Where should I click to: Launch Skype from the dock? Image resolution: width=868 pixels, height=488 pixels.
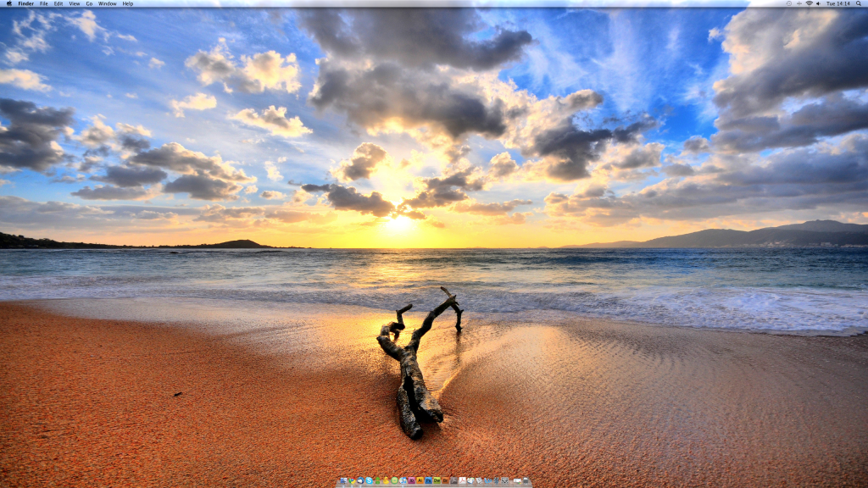pos(369,480)
